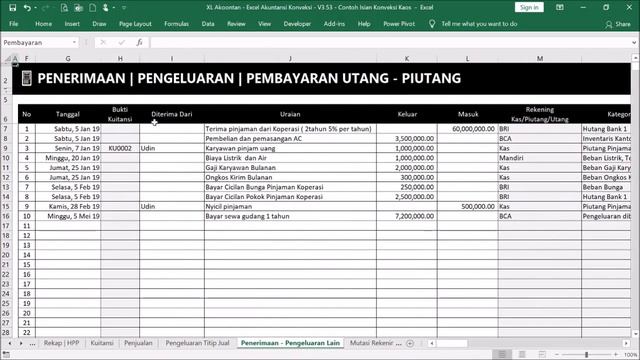Open the Help ribbon tab

(x=364, y=24)
